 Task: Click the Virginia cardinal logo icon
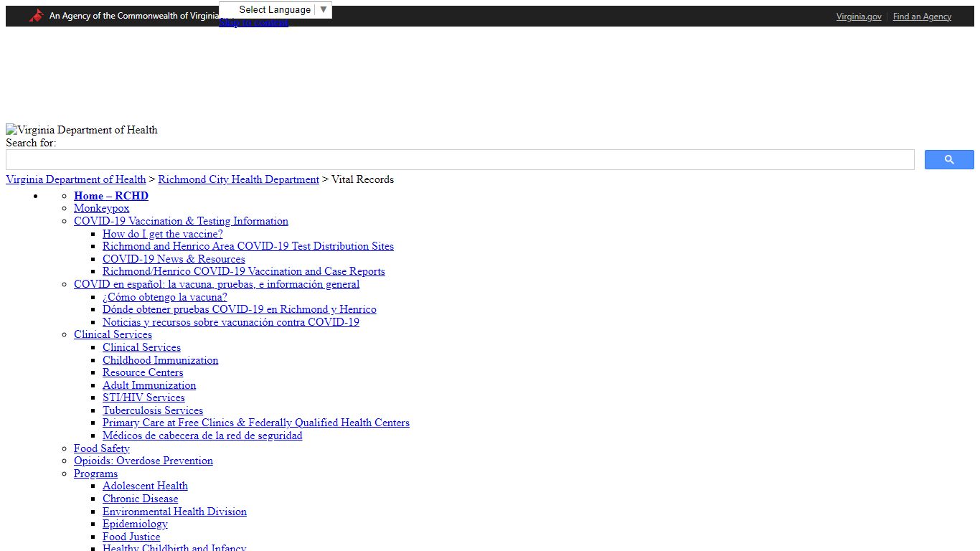point(37,16)
